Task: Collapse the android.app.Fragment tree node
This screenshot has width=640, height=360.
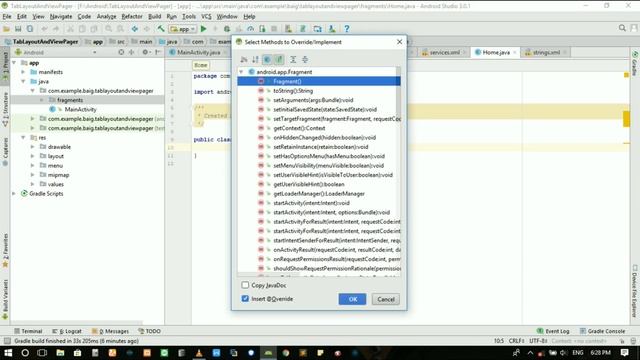Action: click(x=241, y=72)
